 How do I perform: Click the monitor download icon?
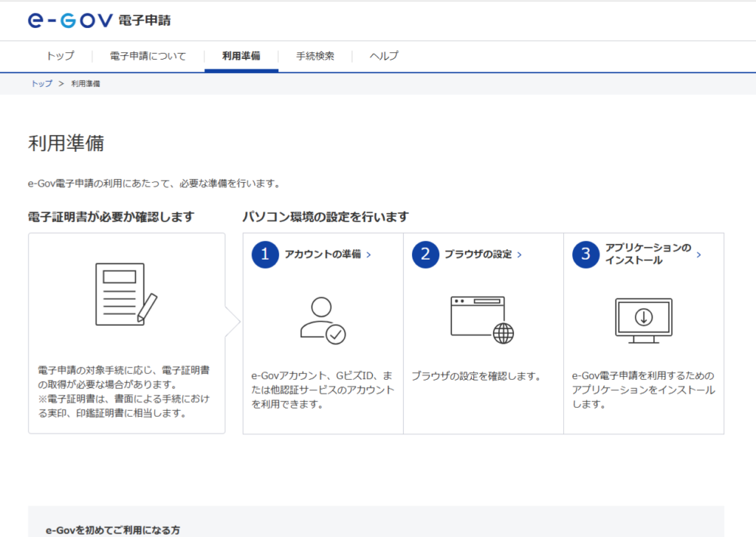click(643, 321)
